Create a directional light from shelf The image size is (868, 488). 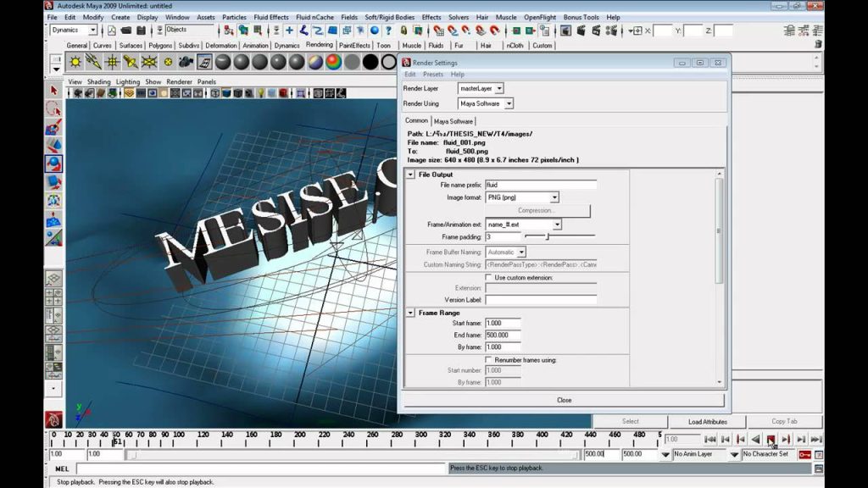click(93, 62)
